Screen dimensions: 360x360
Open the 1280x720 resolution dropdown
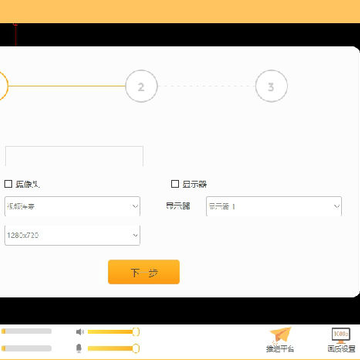[72, 235]
